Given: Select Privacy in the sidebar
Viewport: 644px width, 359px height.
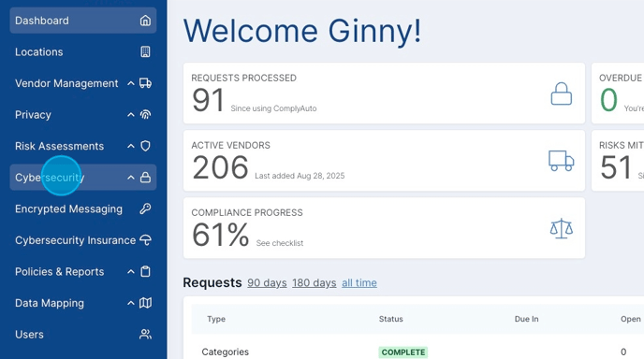Looking at the screenshot, I should pyautogui.click(x=33, y=114).
